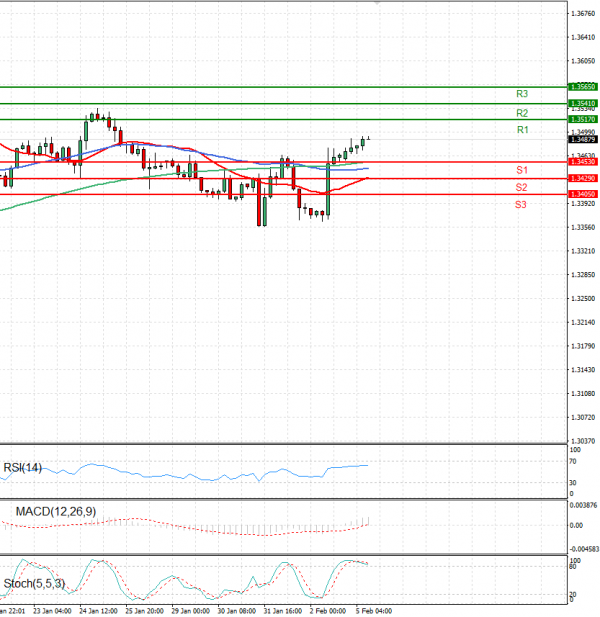This screenshot has height=617, width=600.
Task: Click the 1.31430 price axis value
Action: 583,370
